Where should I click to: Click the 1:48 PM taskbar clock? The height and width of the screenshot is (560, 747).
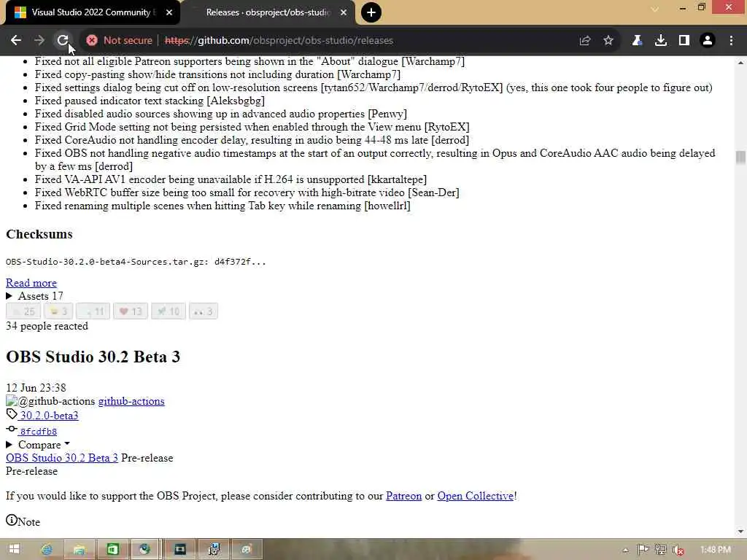(x=716, y=550)
